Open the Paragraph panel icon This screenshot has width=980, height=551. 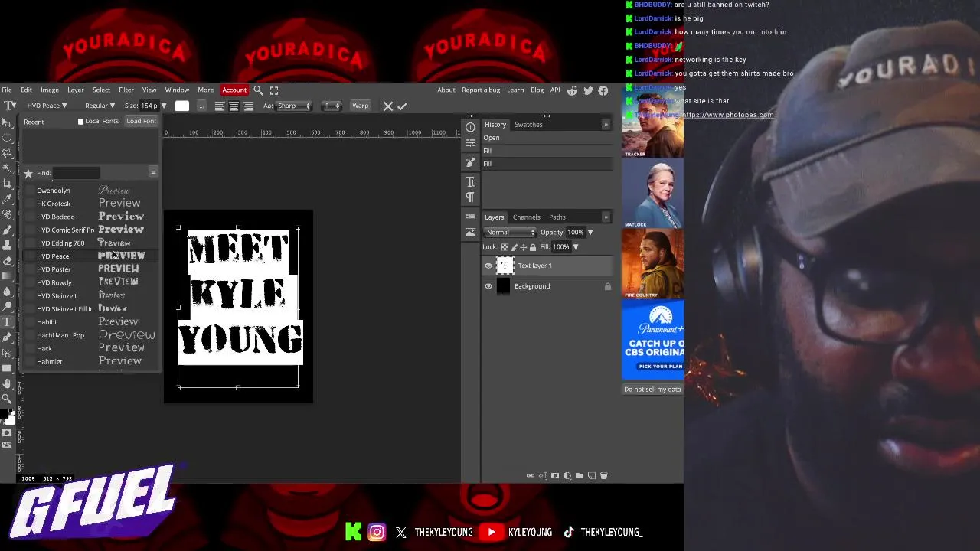[470, 197]
